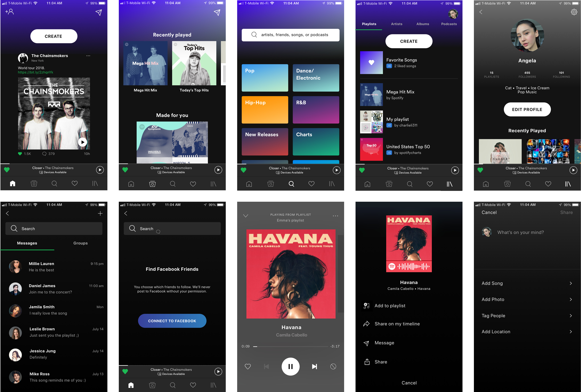This screenshot has height=392, width=581.
Task: Switch to the Groups tab in Messages
Action: pos(80,243)
